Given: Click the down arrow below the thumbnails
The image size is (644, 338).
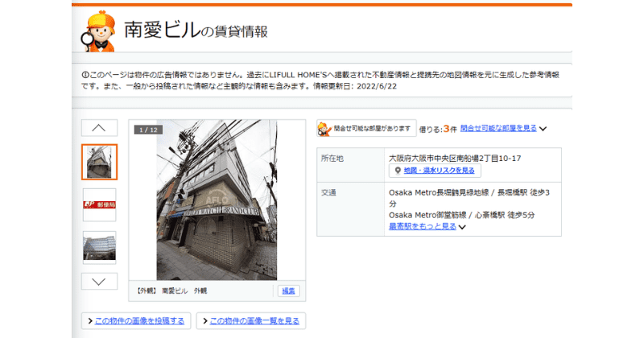Looking at the screenshot, I should point(99,282).
